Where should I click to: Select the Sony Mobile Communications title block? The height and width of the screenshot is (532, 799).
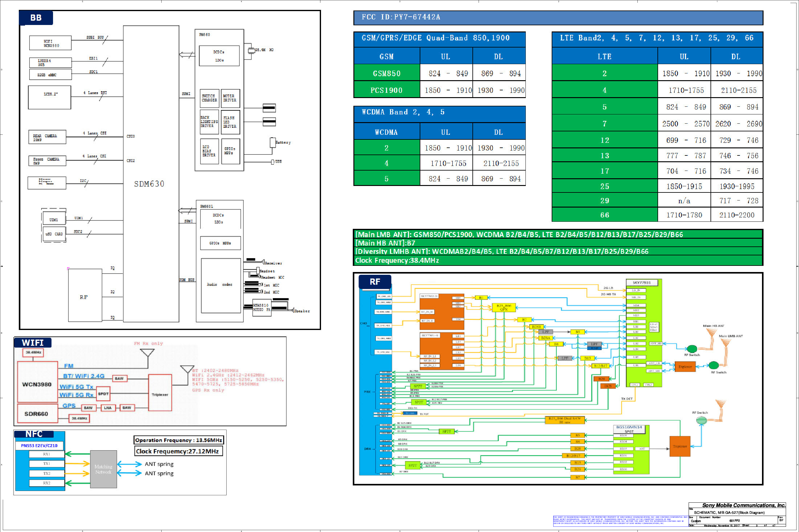737,514
